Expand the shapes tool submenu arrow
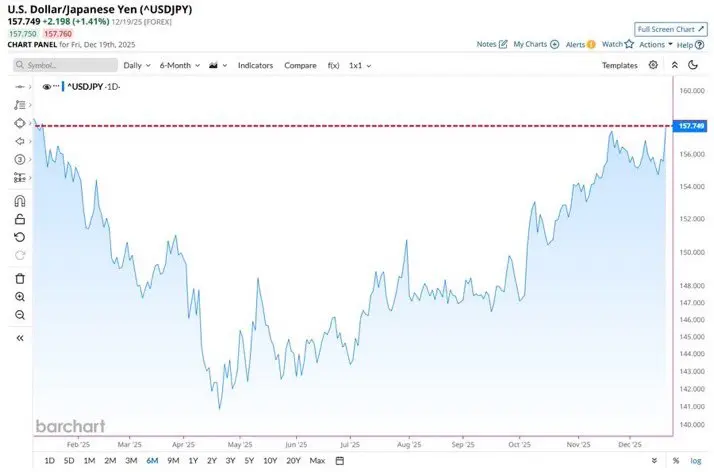This screenshot has height=472, width=714. [30, 123]
